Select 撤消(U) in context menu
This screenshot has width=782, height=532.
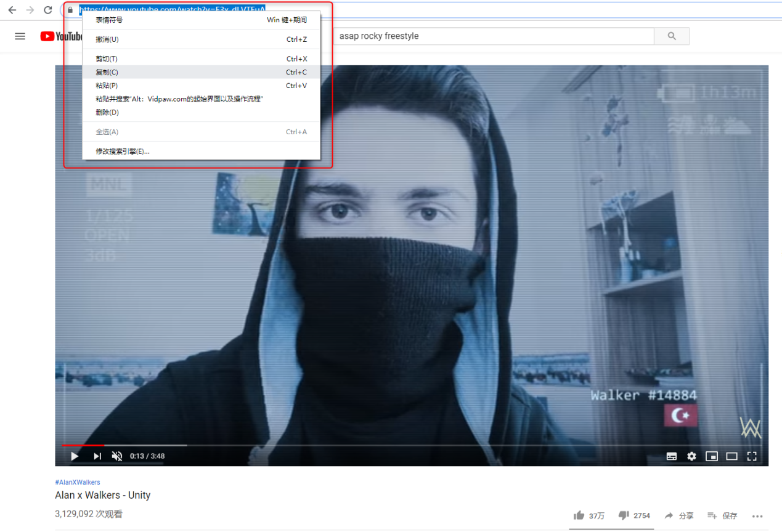point(201,39)
